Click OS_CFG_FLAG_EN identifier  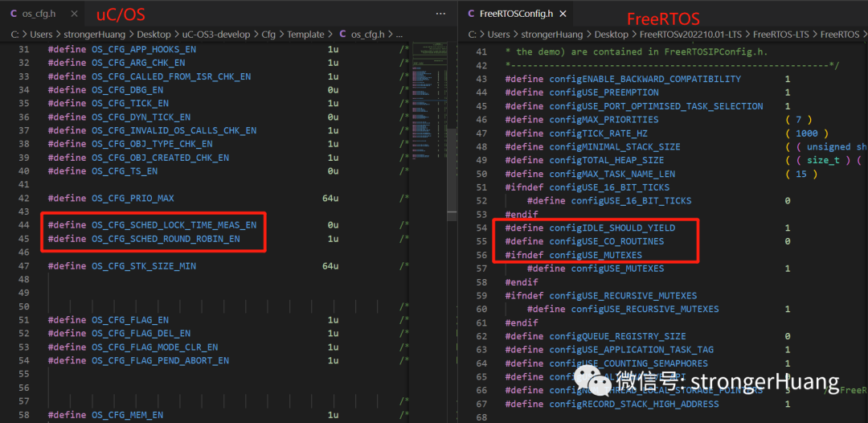130,320
